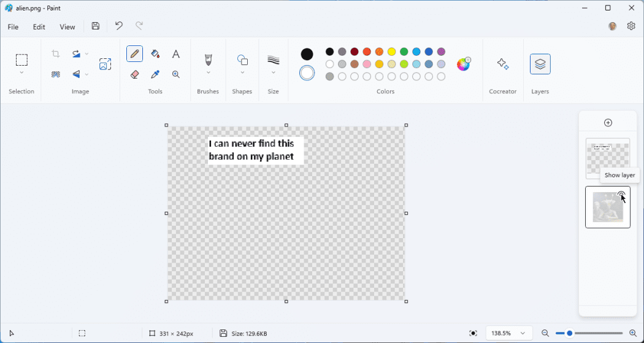Toggle the Layers panel button
The image size is (644, 343).
(x=540, y=64)
